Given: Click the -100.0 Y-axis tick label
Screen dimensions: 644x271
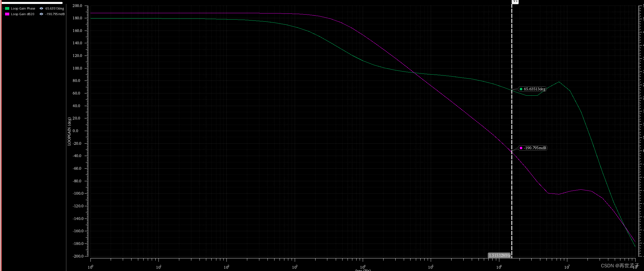Looking at the screenshot, I should click(78, 193).
